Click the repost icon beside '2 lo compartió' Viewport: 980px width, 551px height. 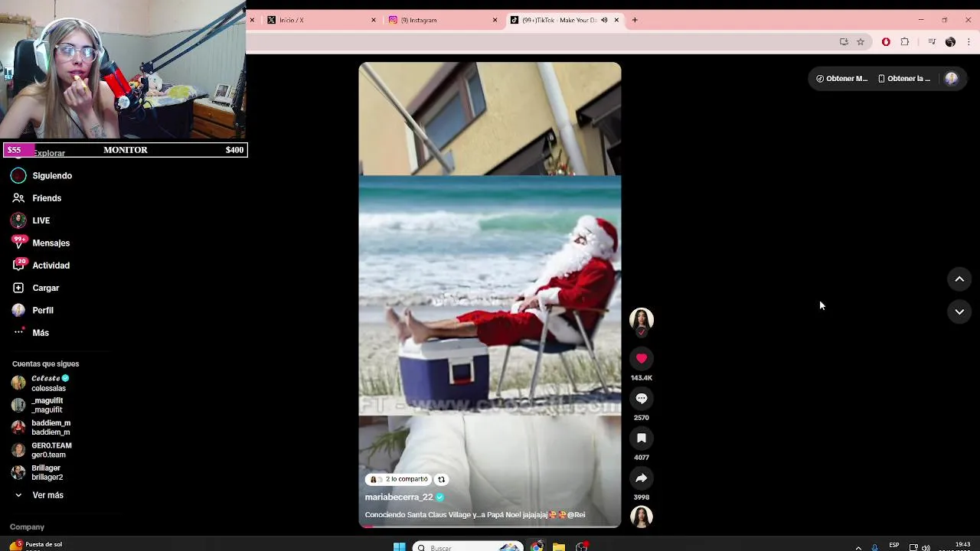point(441,479)
